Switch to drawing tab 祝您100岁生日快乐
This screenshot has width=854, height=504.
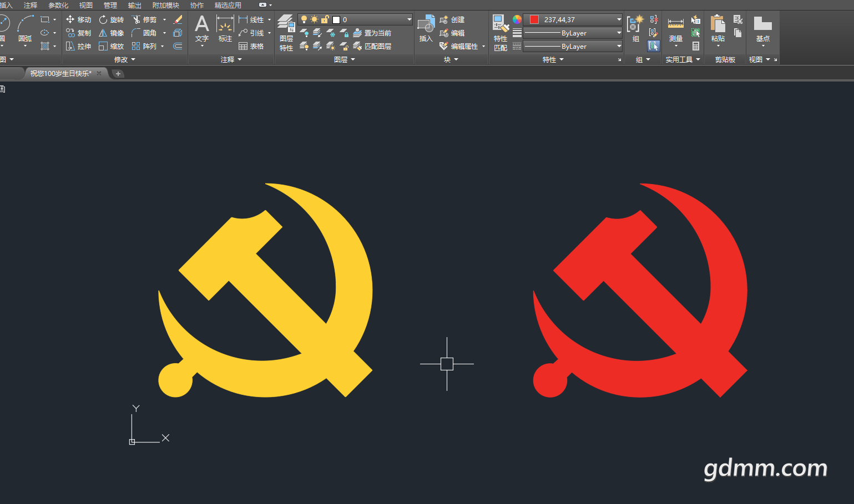tap(61, 73)
